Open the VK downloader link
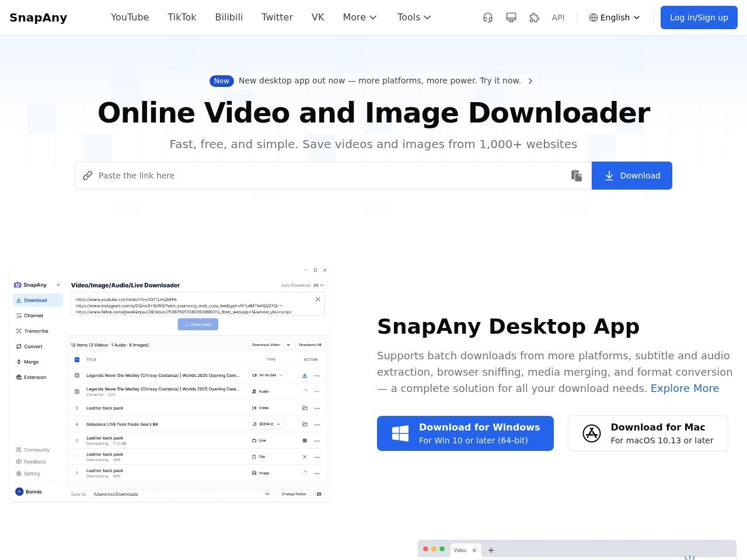This screenshot has height=560, width=747. pyautogui.click(x=318, y=17)
